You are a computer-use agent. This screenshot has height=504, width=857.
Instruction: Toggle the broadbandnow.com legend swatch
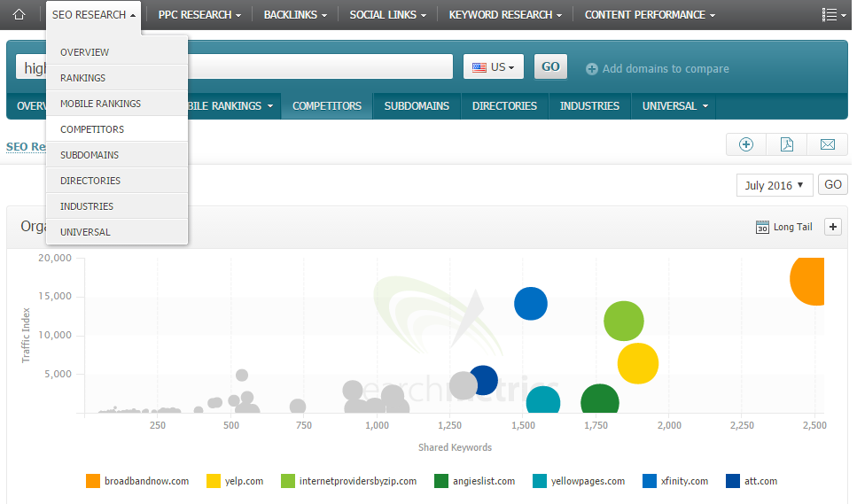pyautogui.click(x=93, y=481)
